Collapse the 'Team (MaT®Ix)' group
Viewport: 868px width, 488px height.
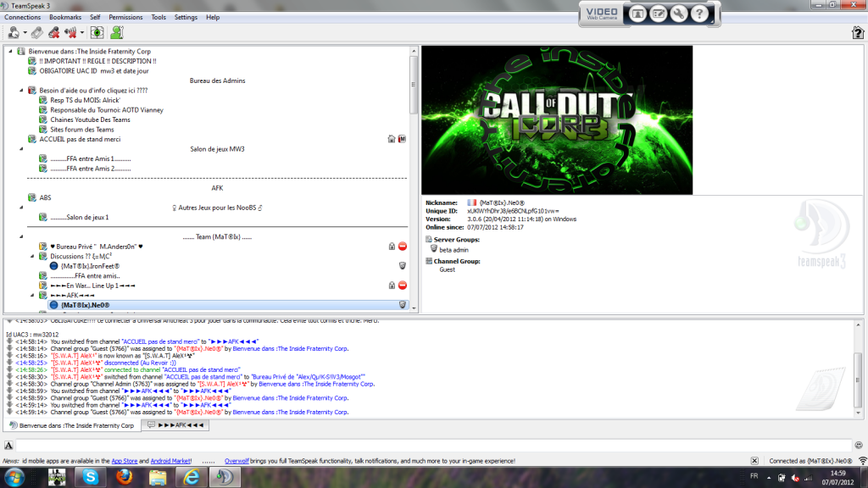click(21, 237)
